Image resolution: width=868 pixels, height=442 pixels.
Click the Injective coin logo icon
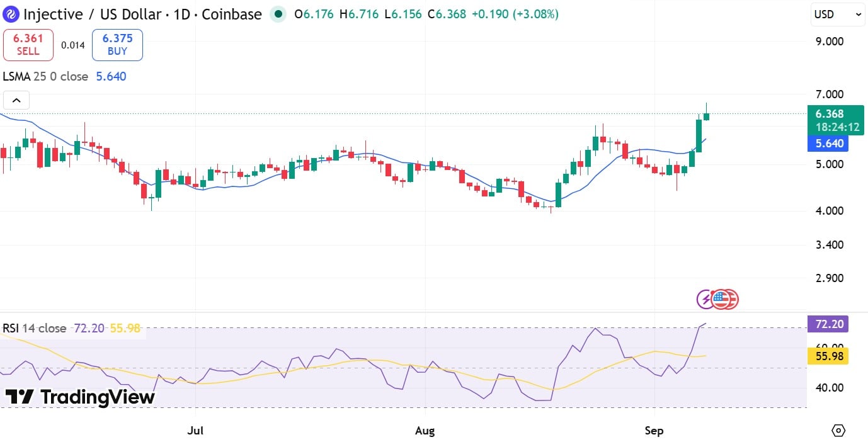(11, 14)
